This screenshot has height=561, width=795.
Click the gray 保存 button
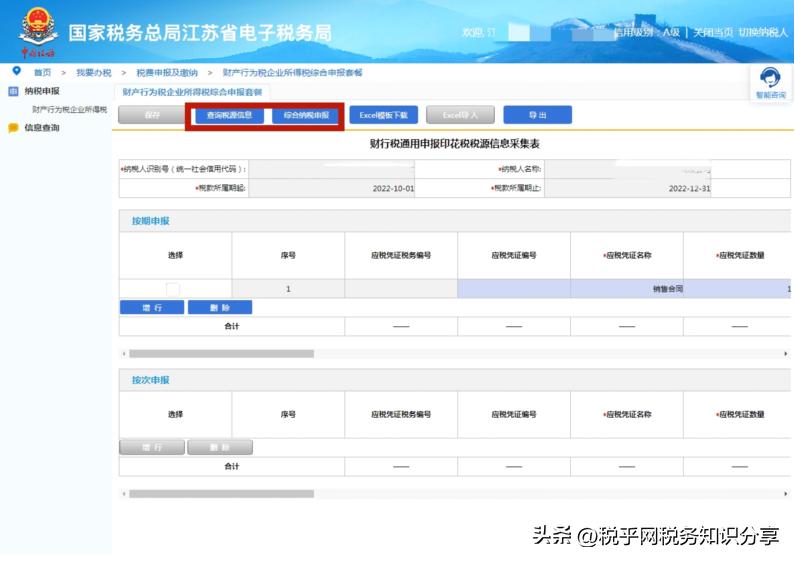coord(152,115)
